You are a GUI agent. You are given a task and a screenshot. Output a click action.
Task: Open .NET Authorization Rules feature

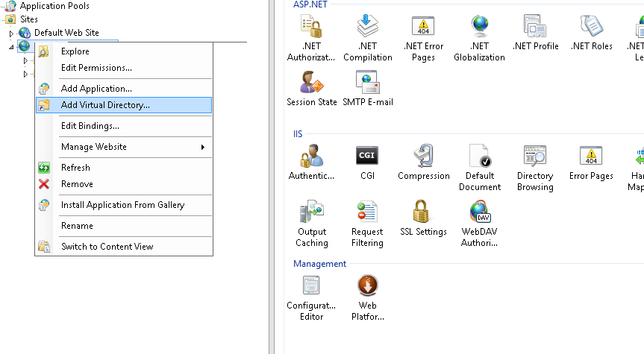click(311, 38)
